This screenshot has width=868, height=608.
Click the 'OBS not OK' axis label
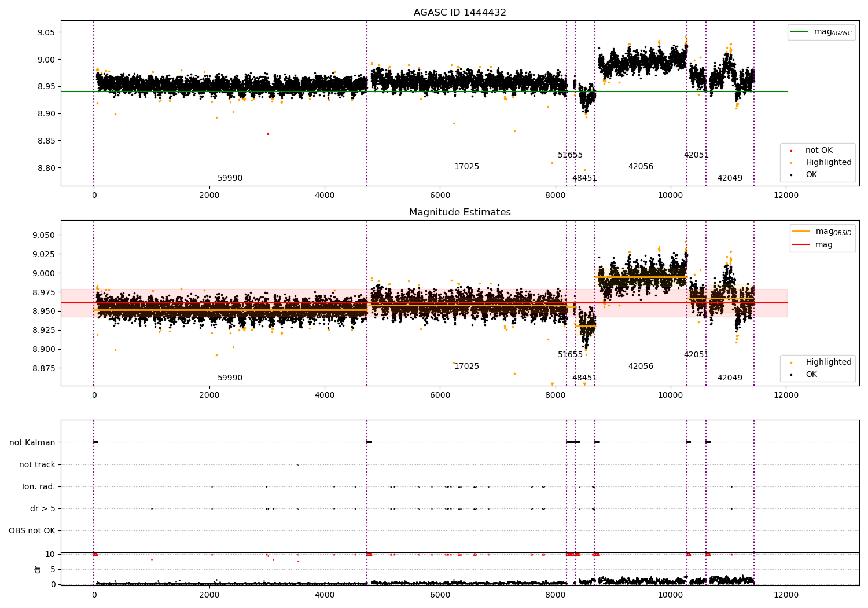coord(32,531)
